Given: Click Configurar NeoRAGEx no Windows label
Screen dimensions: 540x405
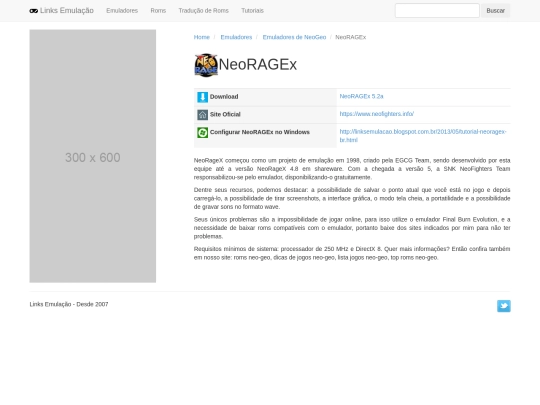Looking at the screenshot, I should pyautogui.click(x=260, y=132).
